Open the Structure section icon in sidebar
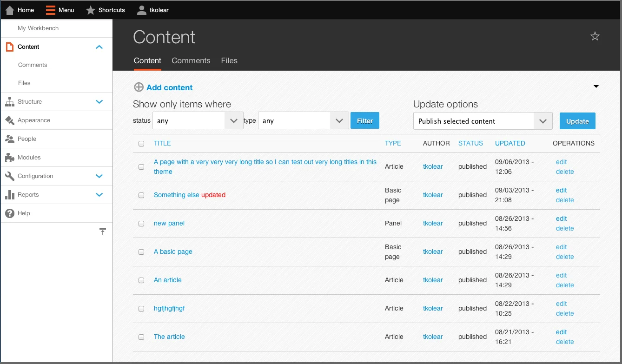The image size is (622, 364). click(x=10, y=101)
